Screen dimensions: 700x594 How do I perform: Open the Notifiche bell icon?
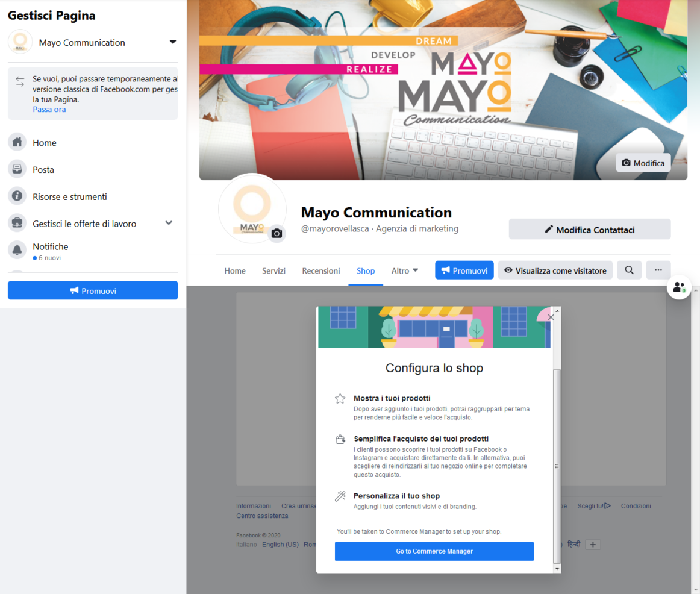coord(17,251)
